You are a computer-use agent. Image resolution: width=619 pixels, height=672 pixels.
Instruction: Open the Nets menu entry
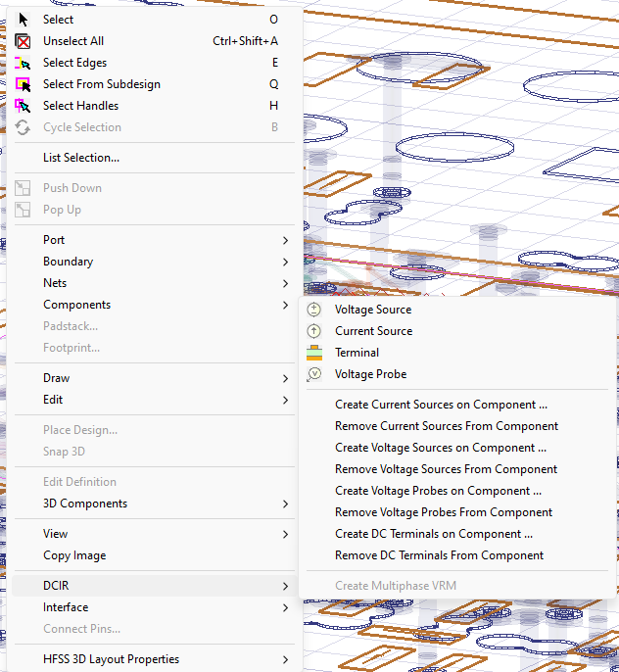click(x=154, y=283)
